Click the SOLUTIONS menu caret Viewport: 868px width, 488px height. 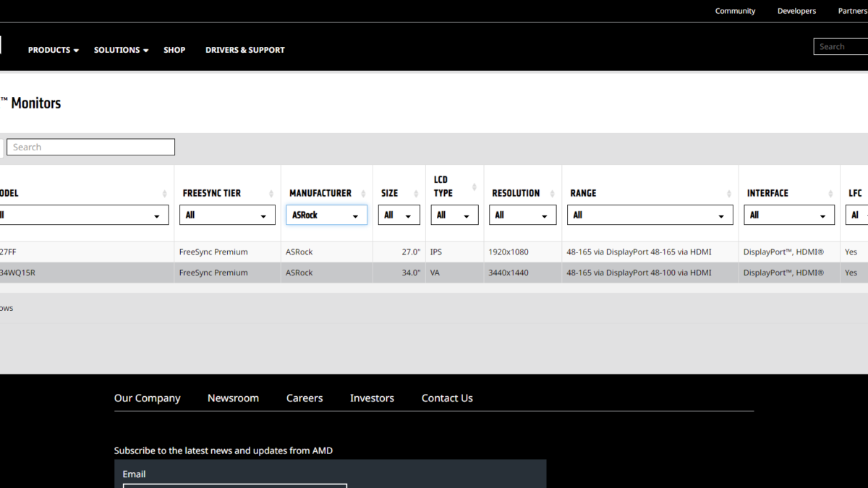point(145,51)
